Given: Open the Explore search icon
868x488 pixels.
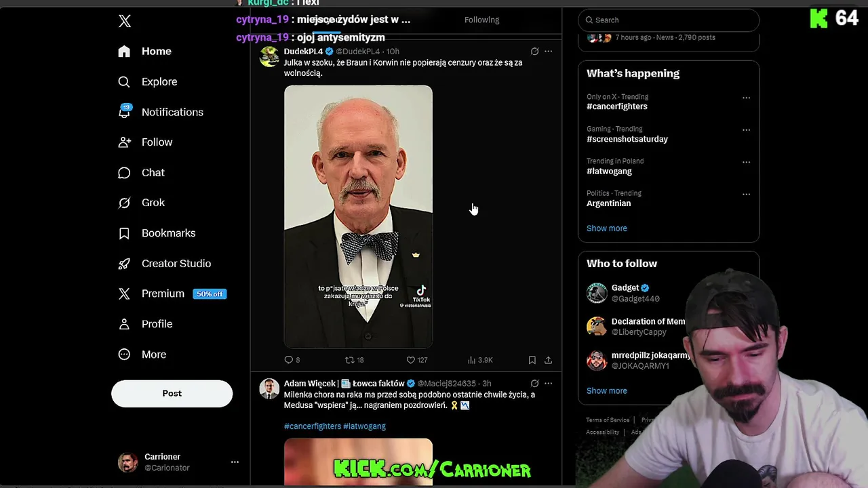Looking at the screenshot, I should 124,82.
